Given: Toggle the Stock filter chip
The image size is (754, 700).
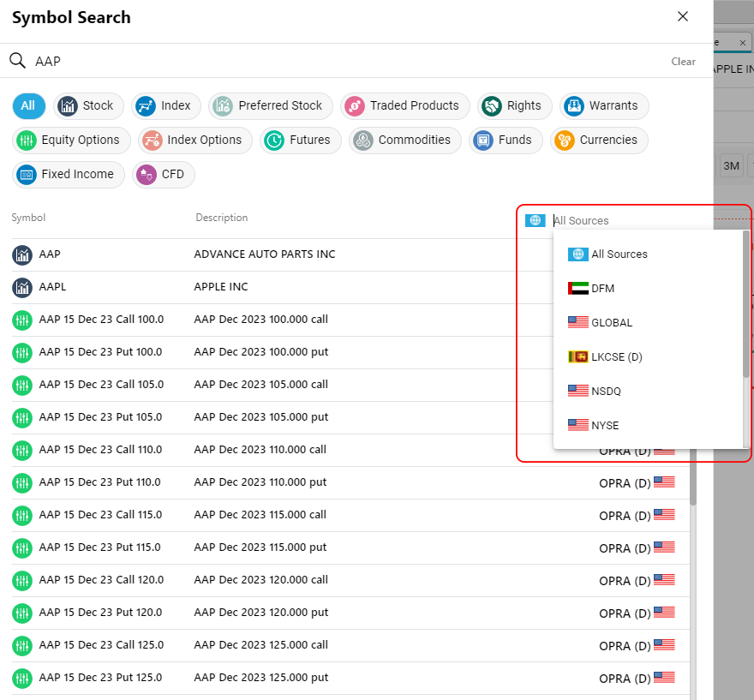Looking at the screenshot, I should coord(88,105).
